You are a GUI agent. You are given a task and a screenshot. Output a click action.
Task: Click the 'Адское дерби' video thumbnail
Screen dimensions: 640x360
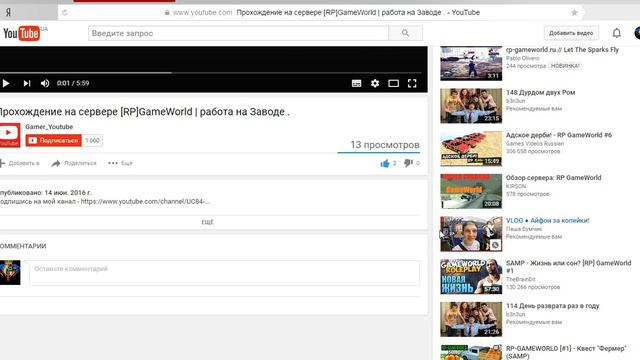coord(471,149)
